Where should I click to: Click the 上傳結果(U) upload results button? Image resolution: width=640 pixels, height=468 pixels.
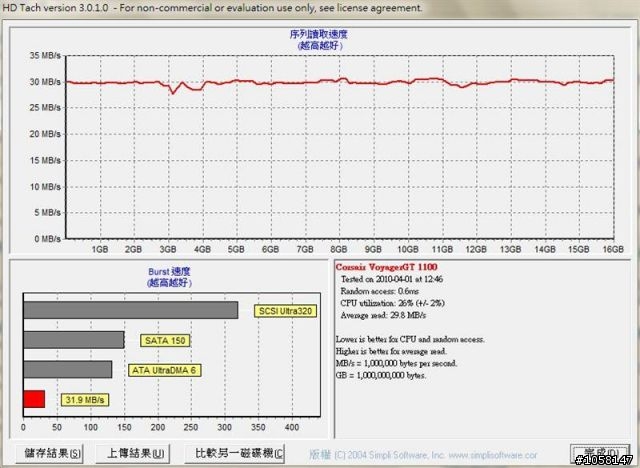pos(133,453)
